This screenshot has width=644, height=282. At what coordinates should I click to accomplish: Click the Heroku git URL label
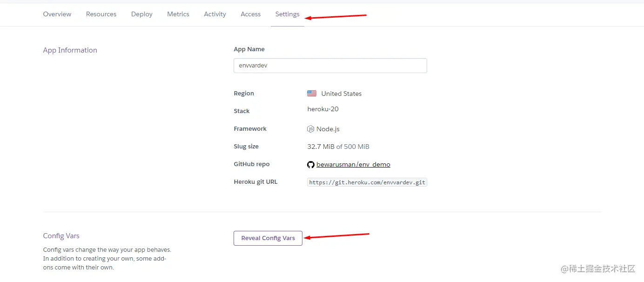pyautogui.click(x=255, y=182)
